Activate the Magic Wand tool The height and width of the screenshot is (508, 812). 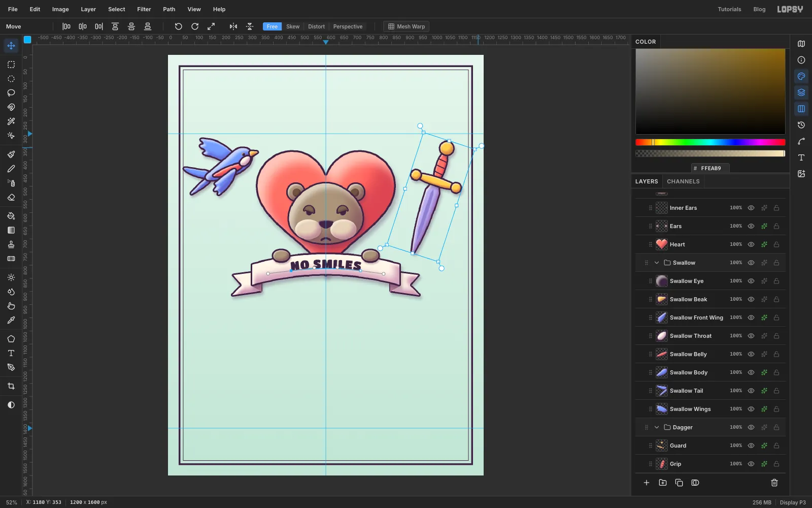11,121
